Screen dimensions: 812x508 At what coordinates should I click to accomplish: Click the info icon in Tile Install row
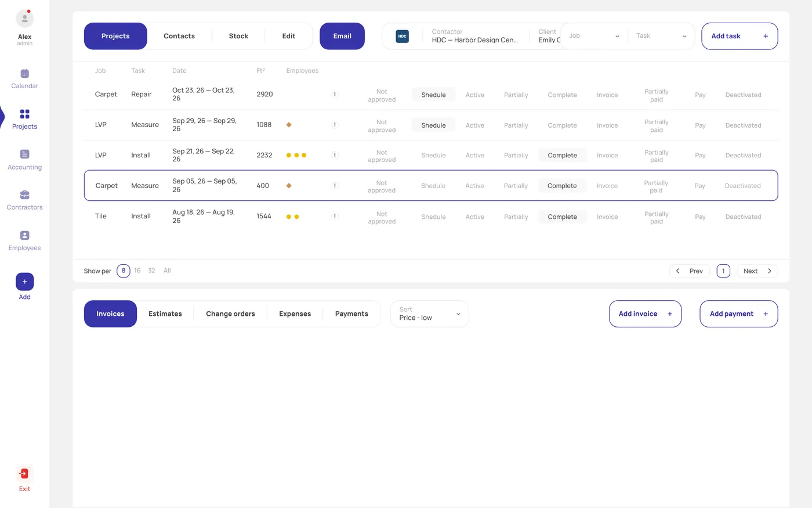pyautogui.click(x=335, y=217)
